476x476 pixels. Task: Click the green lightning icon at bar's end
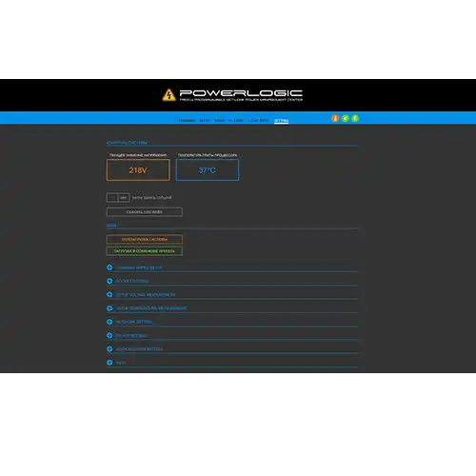pyautogui.click(x=355, y=118)
